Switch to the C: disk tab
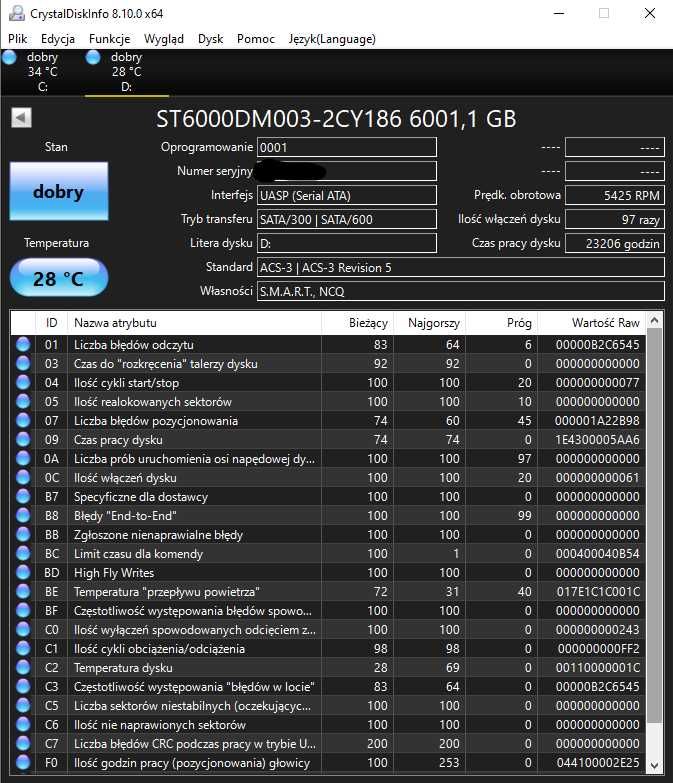 pos(43,72)
